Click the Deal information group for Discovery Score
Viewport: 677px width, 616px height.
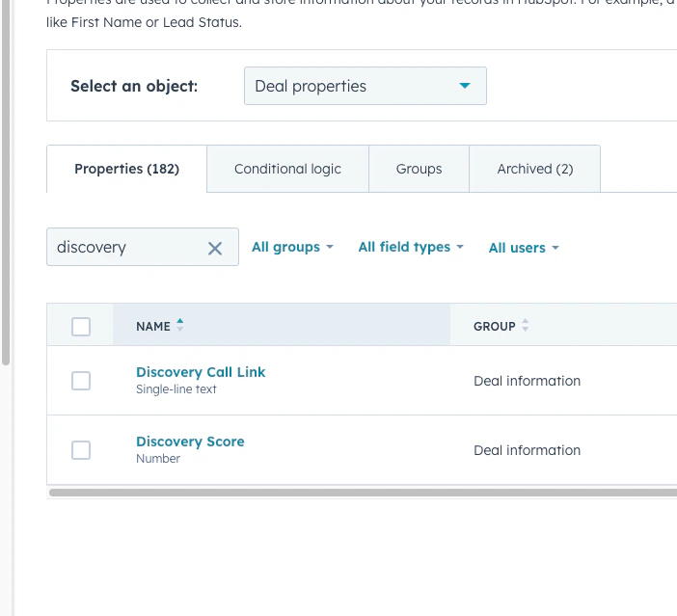click(x=527, y=450)
